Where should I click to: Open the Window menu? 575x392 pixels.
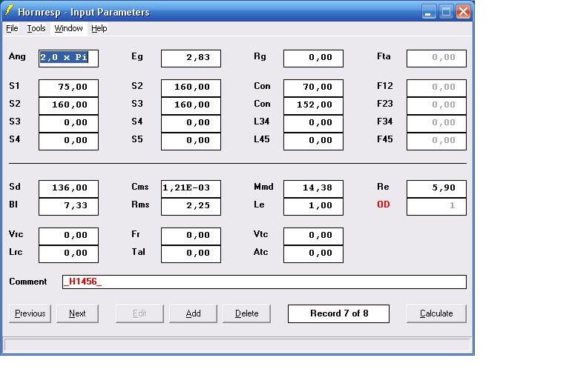click(68, 28)
